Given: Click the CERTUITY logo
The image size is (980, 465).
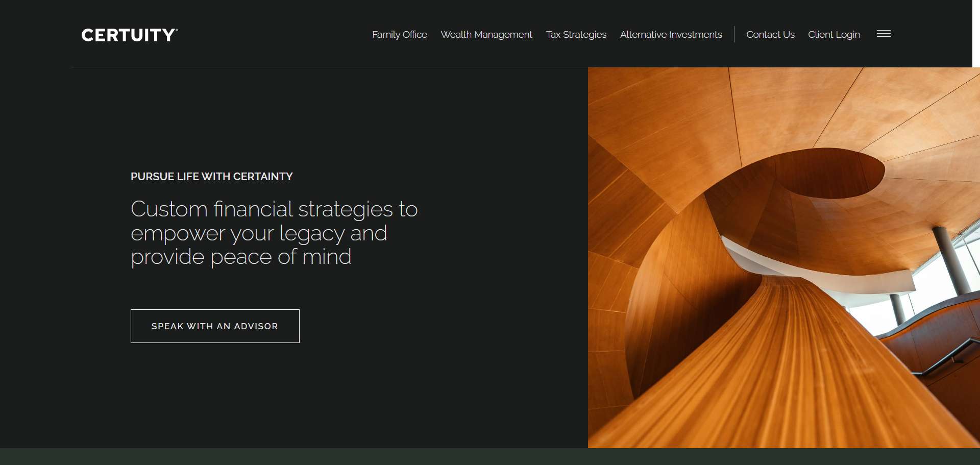Looking at the screenshot, I should [130, 35].
